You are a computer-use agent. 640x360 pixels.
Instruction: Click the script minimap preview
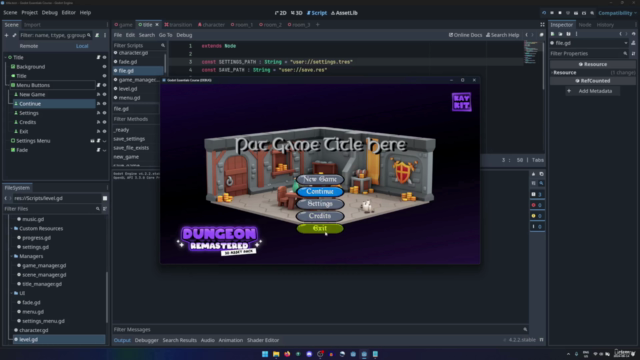pyautogui.click(x=530, y=53)
